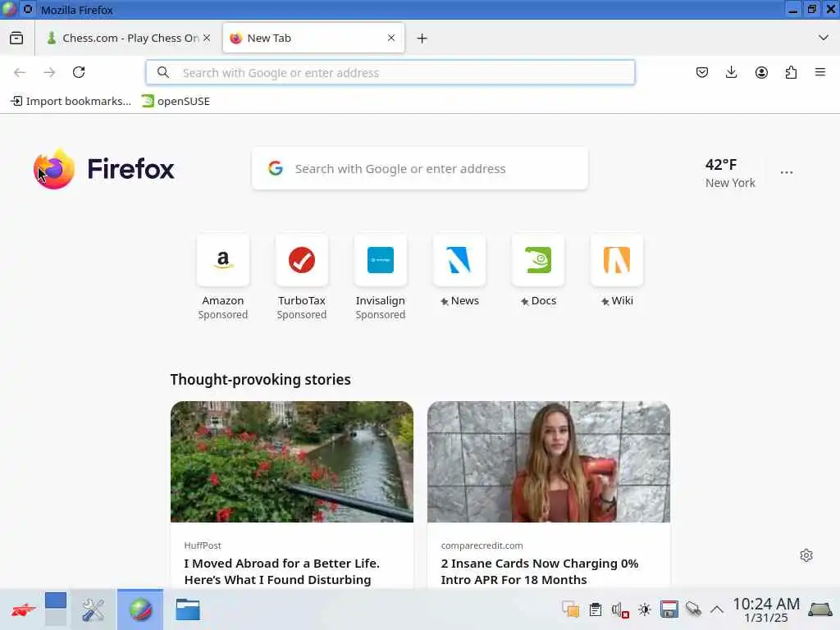Select the Firefox taskbar entry
840x630 pixels.
point(140,609)
